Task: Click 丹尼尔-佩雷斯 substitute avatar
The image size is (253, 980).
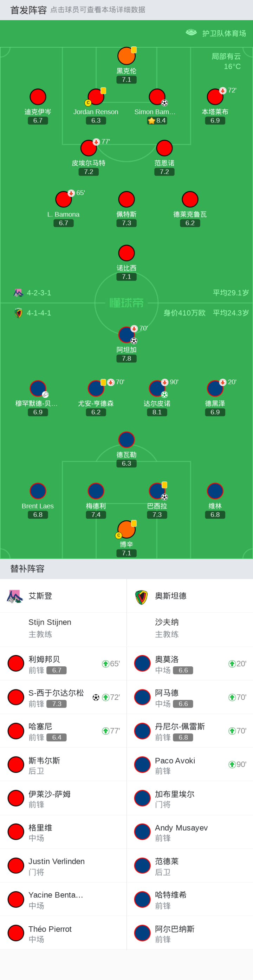Action: (143, 731)
